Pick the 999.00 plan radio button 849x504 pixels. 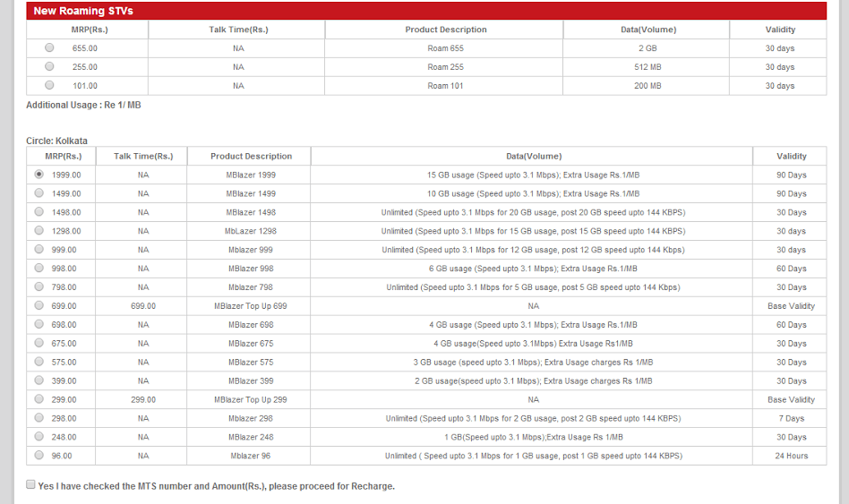(39, 249)
